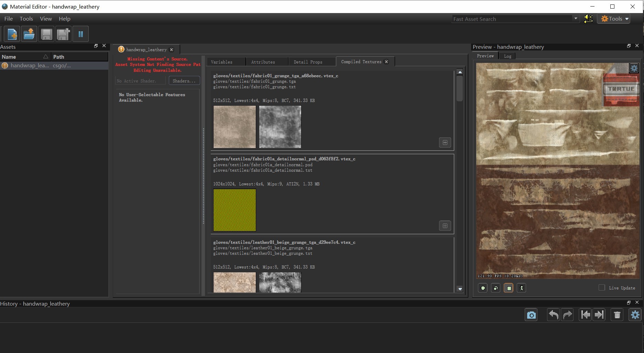Click the yellow detailnormal texture thumbnail
The height and width of the screenshot is (353, 644).
234,210
